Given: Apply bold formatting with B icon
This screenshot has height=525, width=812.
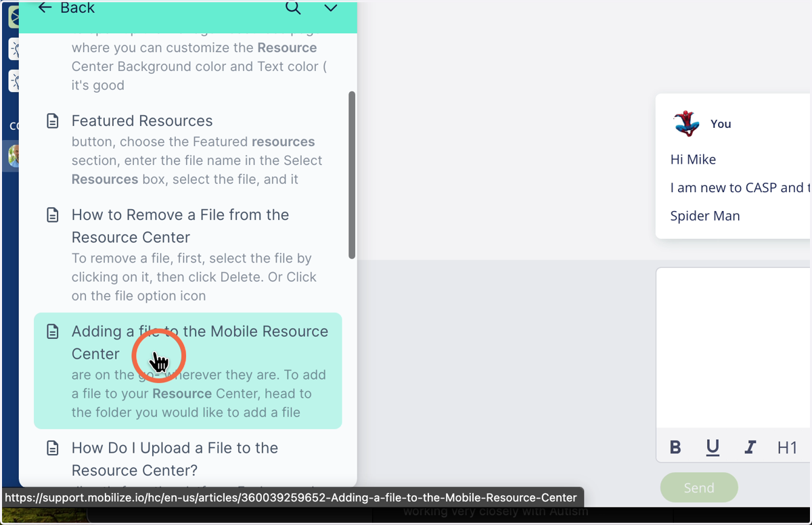Looking at the screenshot, I should click(675, 447).
